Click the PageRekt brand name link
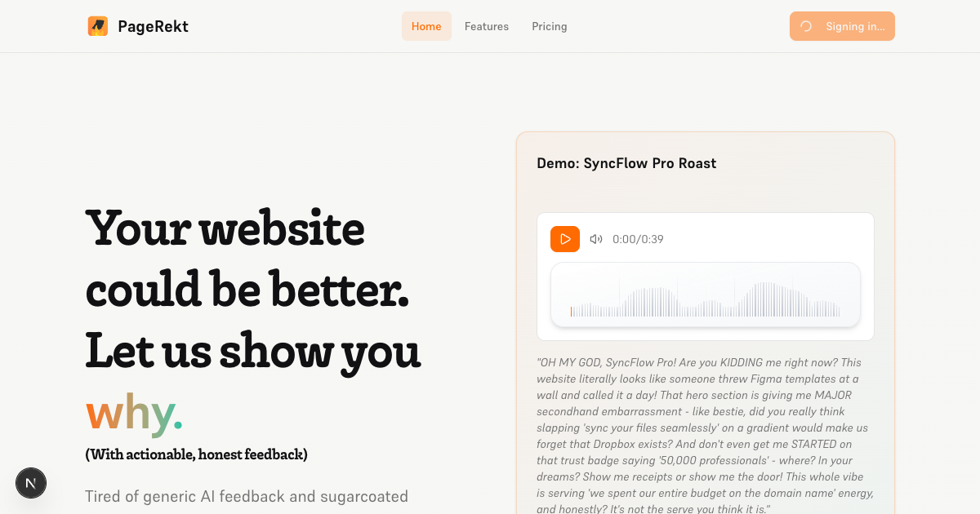Image resolution: width=980 pixels, height=514 pixels. [153, 26]
